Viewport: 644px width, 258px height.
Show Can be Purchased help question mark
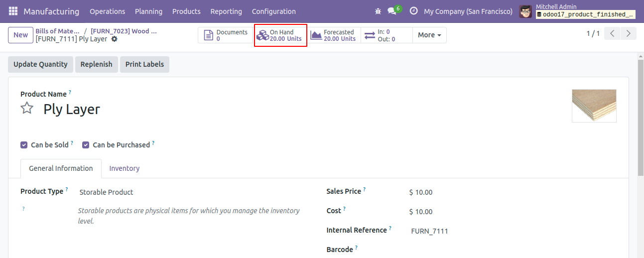153,143
